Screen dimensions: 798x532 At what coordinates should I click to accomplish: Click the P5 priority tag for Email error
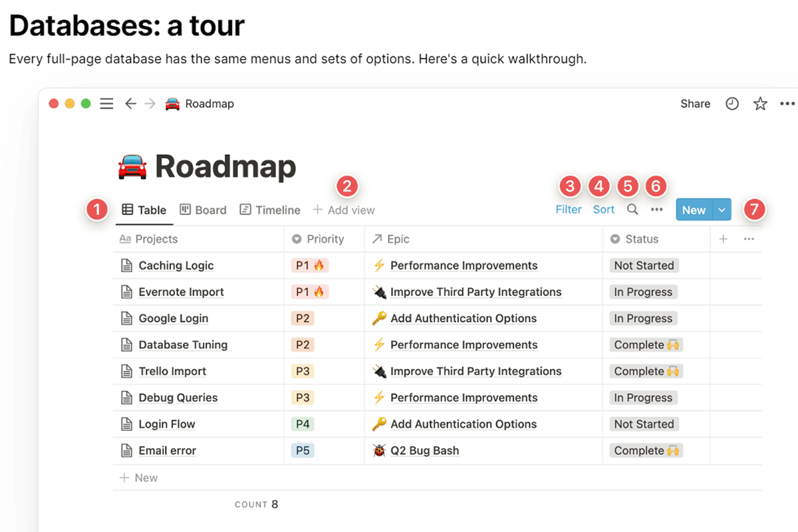303,451
